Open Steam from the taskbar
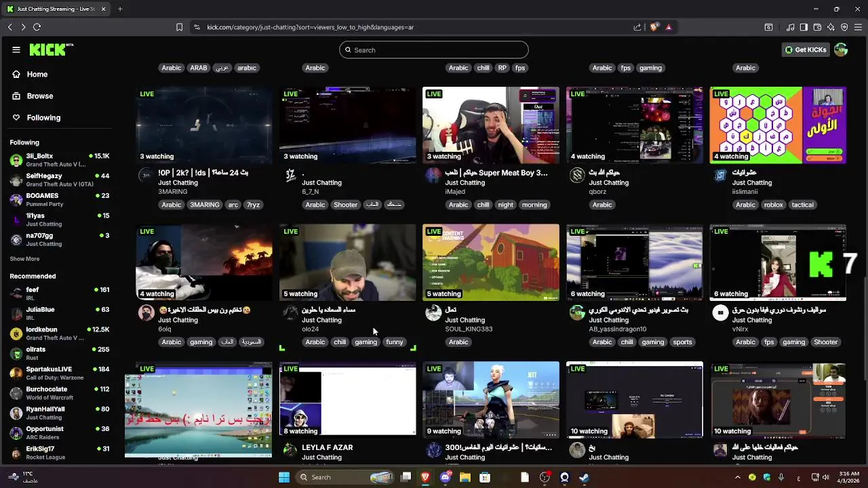Screen dimensions: 868x488 [x=584, y=477]
